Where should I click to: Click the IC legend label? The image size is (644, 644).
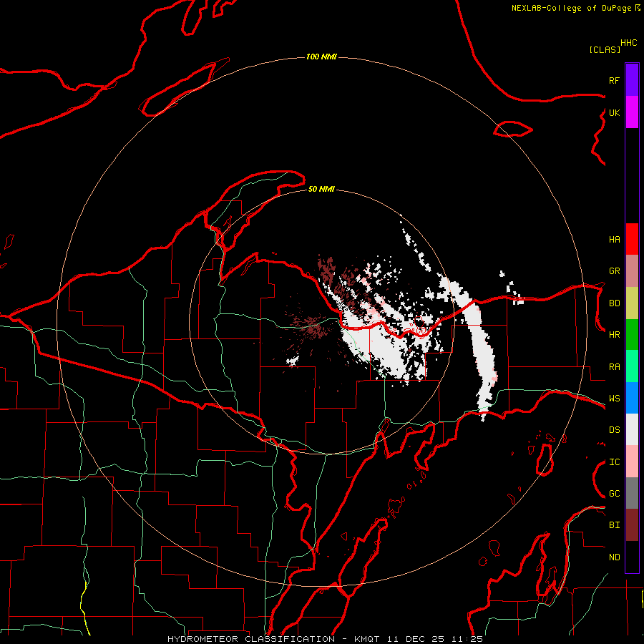coord(614,462)
